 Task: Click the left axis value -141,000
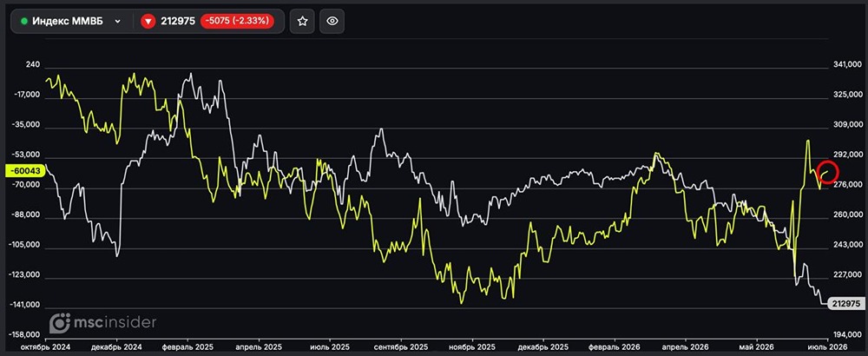pyautogui.click(x=24, y=305)
